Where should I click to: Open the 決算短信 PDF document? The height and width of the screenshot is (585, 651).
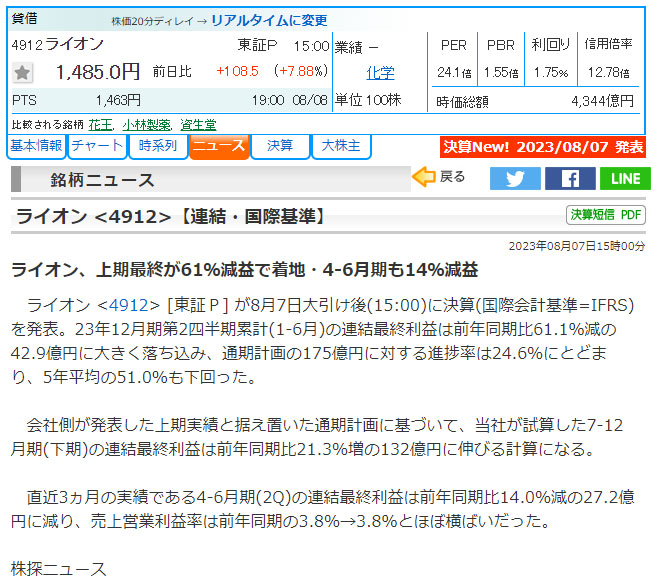pyautogui.click(x=606, y=215)
